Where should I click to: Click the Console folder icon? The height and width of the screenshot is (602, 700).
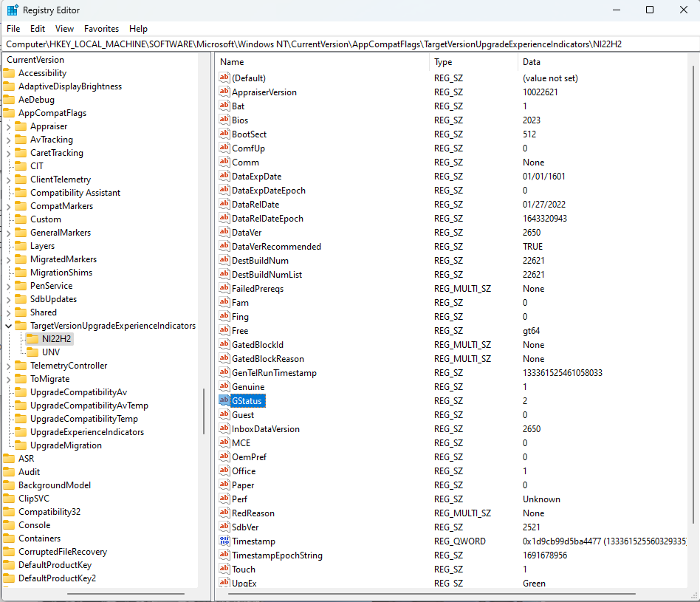coord(9,525)
